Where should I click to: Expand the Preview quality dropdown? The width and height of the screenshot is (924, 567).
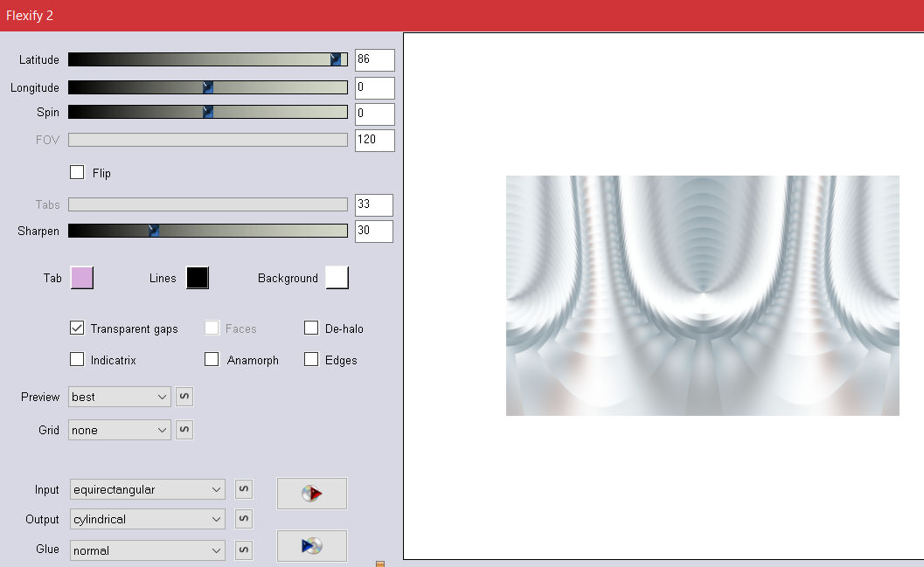(x=120, y=397)
